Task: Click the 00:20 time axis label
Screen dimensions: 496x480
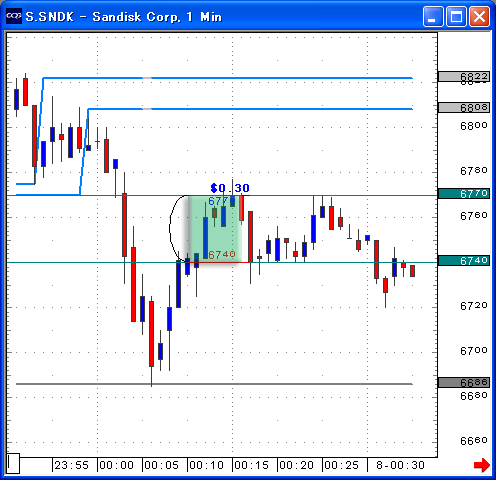Action: coord(297,465)
